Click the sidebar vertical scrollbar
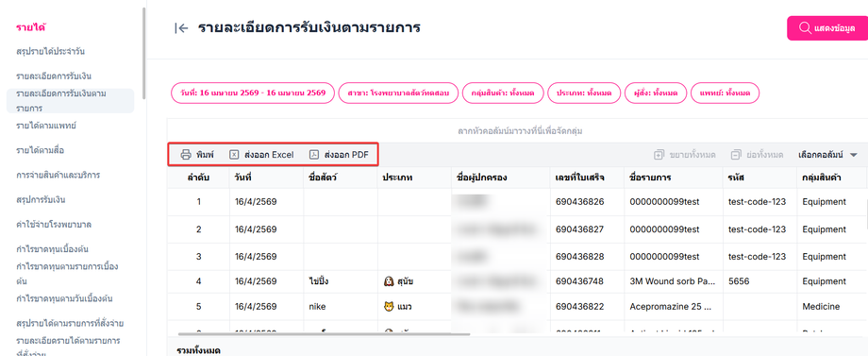This screenshot has height=356, width=868. 144,53
